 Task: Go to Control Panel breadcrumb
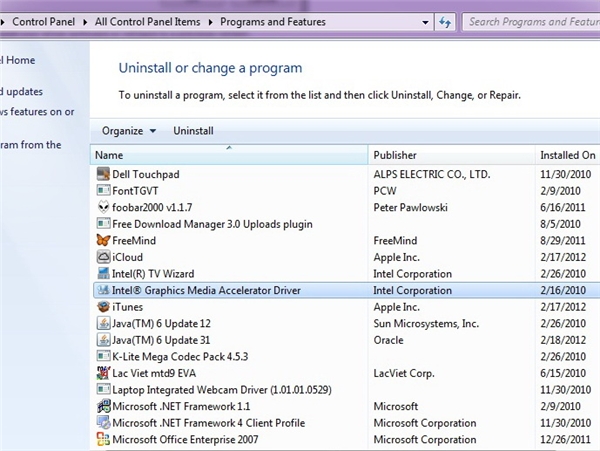(x=43, y=22)
